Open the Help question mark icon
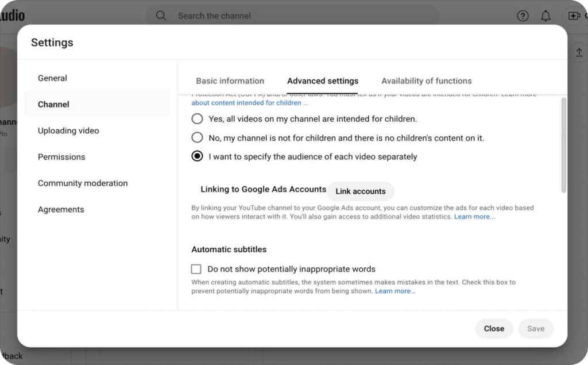This screenshot has width=588, height=365. point(523,16)
